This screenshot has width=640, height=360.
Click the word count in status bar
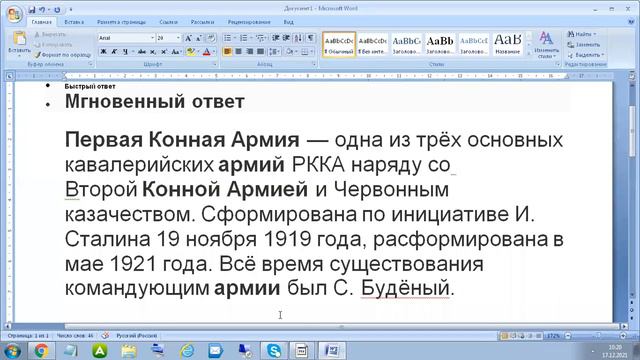point(75,336)
